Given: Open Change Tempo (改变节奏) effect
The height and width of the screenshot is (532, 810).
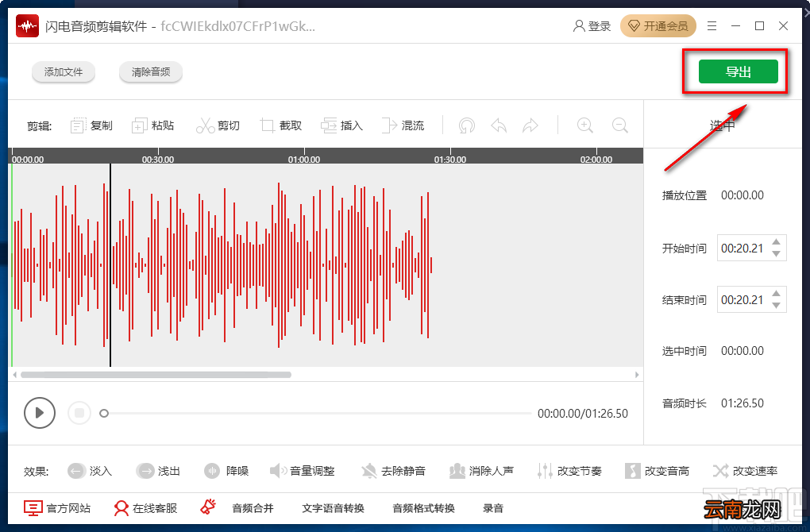Looking at the screenshot, I should [x=569, y=471].
